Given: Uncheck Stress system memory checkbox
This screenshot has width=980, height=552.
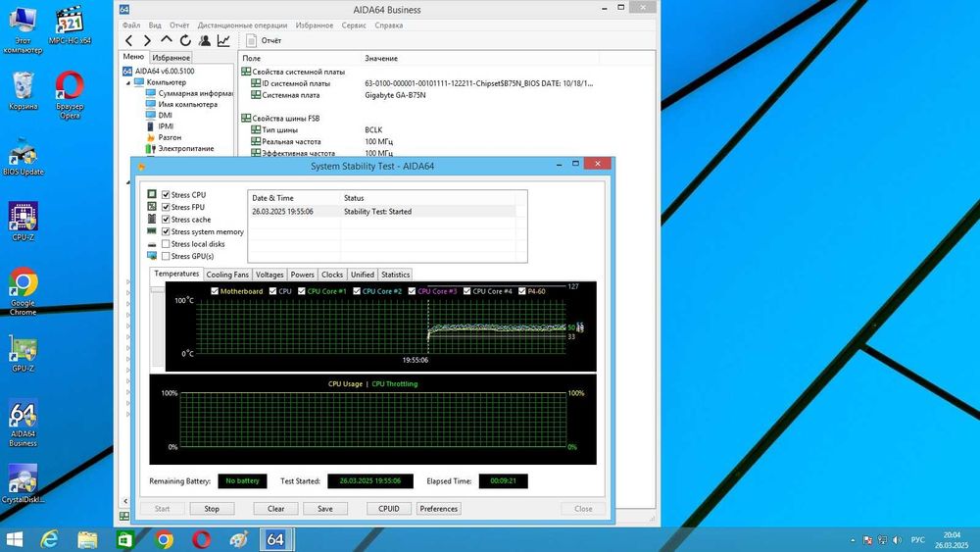Looking at the screenshot, I should coord(166,232).
